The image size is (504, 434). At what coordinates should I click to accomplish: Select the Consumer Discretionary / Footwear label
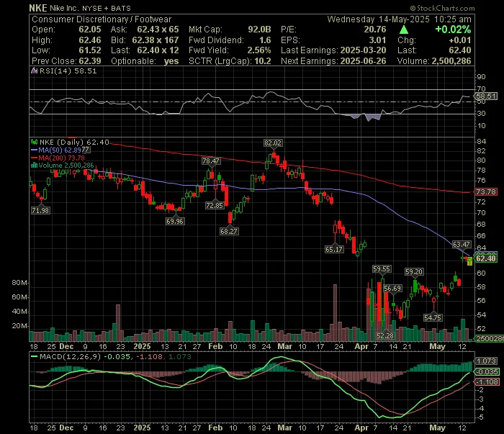(102, 19)
